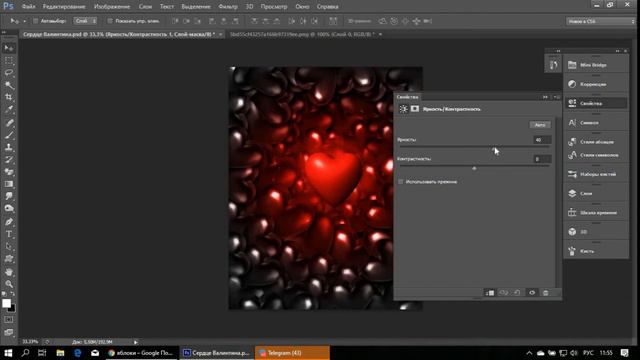The width and height of the screenshot is (640, 360).
Task: Open the Коррекция (Adjustments) panel
Action: pyautogui.click(x=596, y=84)
